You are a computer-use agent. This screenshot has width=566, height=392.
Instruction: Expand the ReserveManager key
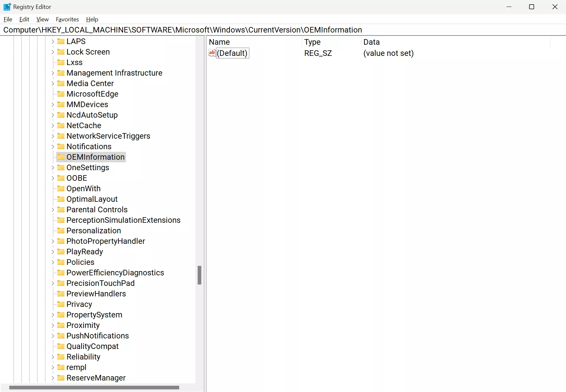tap(53, 378)
